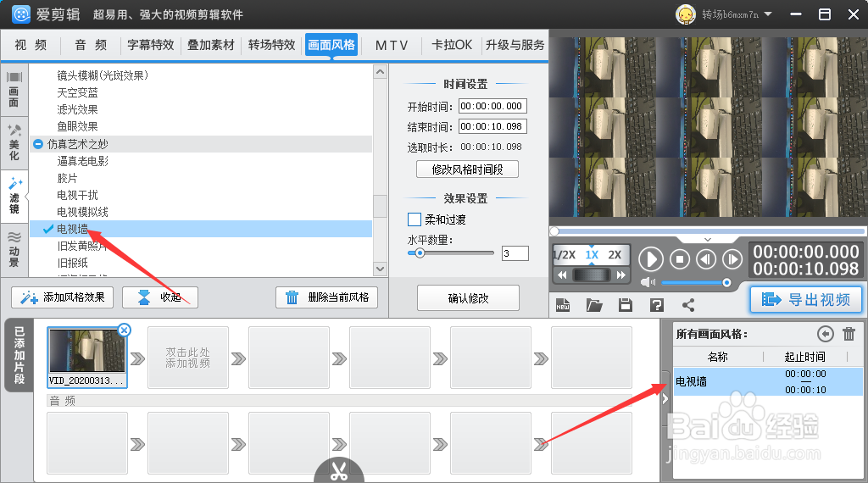Screen dimensions: 868x483
Task: Click the 双击此处添加视频 slot
Action: click(188, 358)
